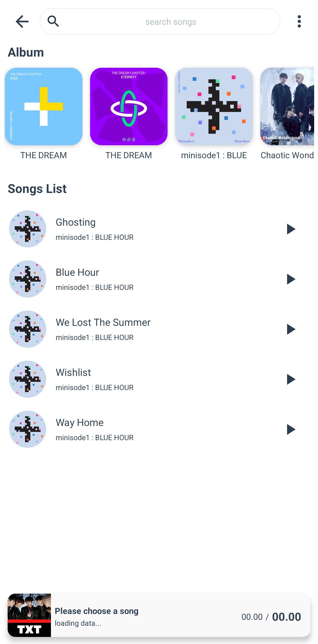Start We Lost The Summer playback

tap(291, 329)
